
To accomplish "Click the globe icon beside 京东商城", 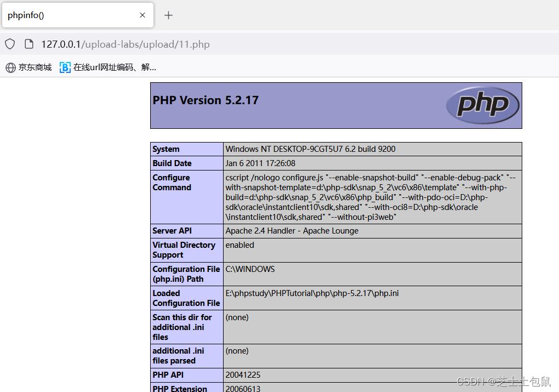I will click(11, 67).
